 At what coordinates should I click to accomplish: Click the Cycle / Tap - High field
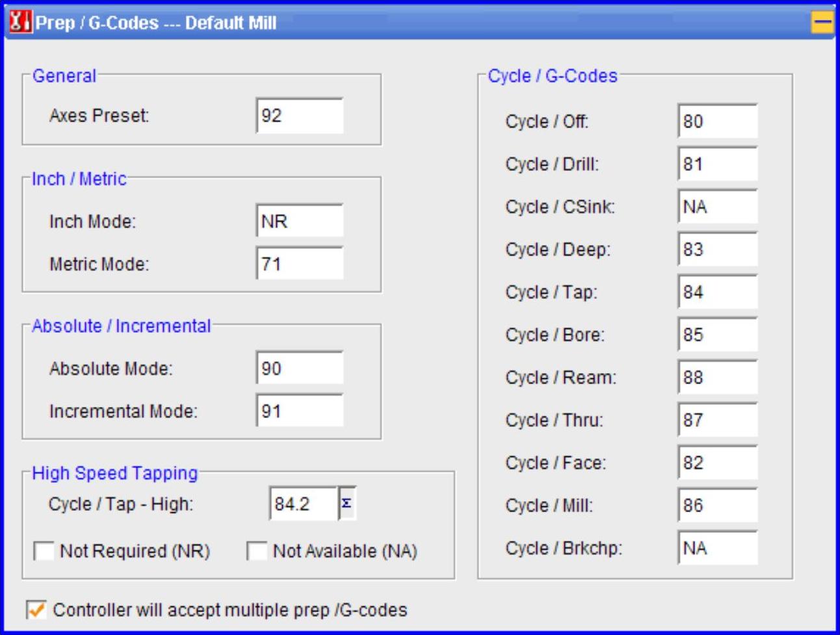(304, 504)
